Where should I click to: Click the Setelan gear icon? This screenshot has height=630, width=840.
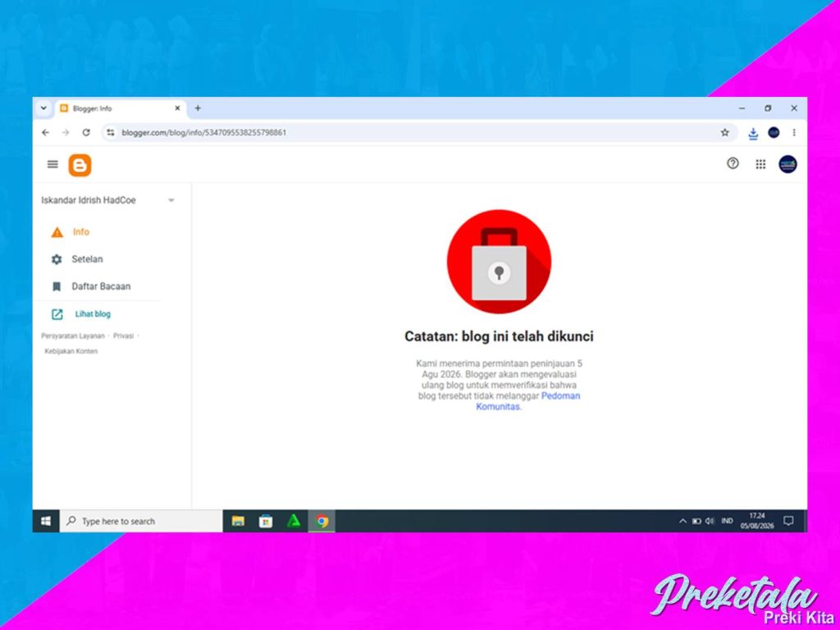57,259
